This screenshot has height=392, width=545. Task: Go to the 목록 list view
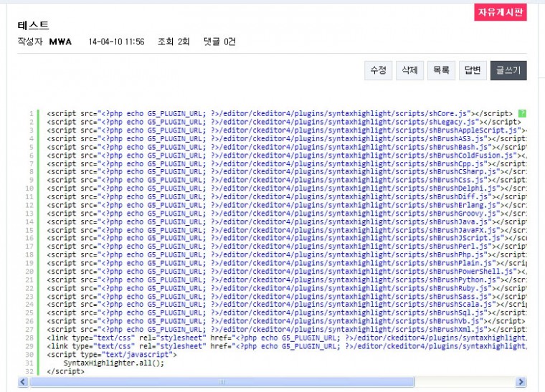(440, 70)
